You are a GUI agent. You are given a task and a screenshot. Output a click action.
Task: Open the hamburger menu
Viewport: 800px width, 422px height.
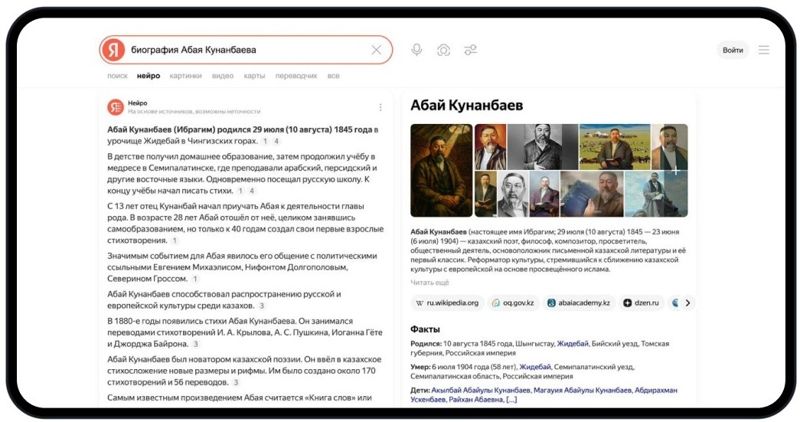pos(764,50)
